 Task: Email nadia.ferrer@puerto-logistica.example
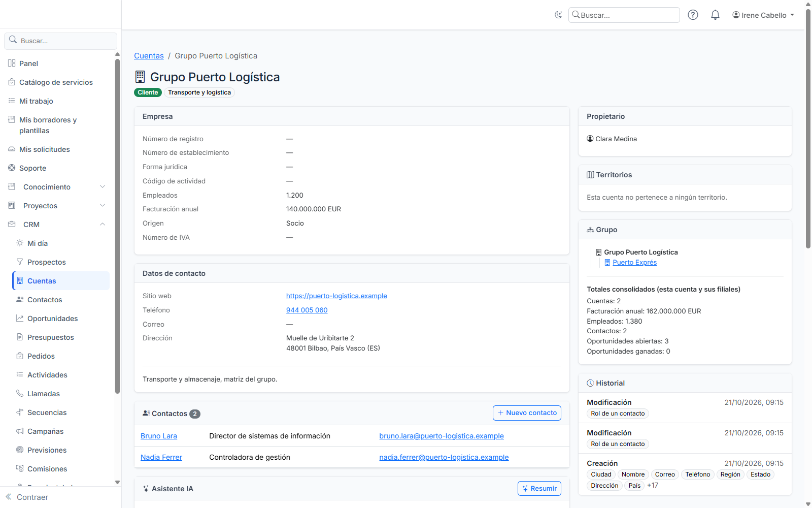click(x=444, y=458)
